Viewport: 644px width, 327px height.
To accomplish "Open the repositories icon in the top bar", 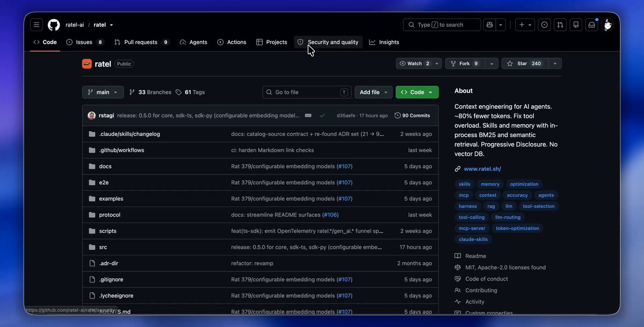I will [x=576, y=25].
